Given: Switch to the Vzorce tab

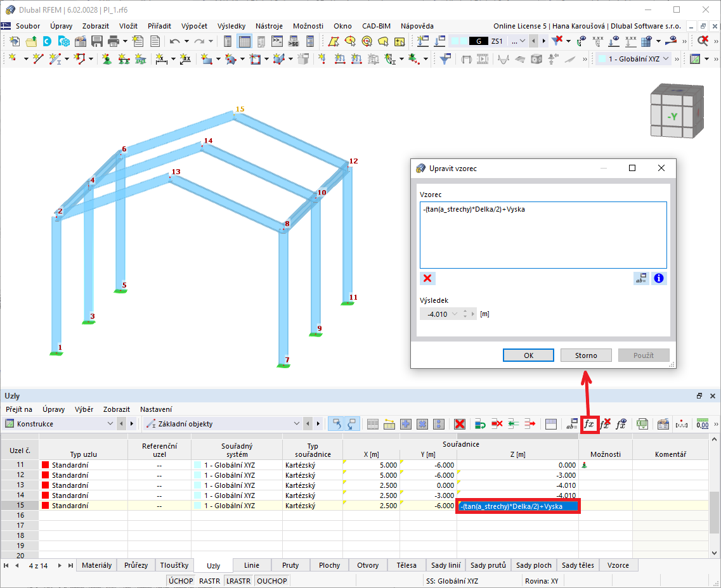Looking at the screenshot, I should click(x=618, y=565).
